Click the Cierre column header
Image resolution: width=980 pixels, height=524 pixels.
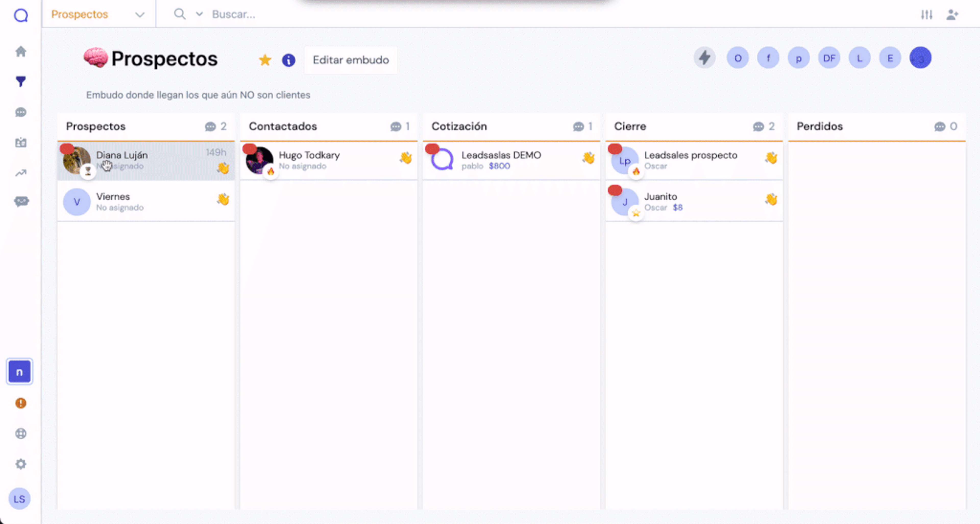(x=694, y=126)
